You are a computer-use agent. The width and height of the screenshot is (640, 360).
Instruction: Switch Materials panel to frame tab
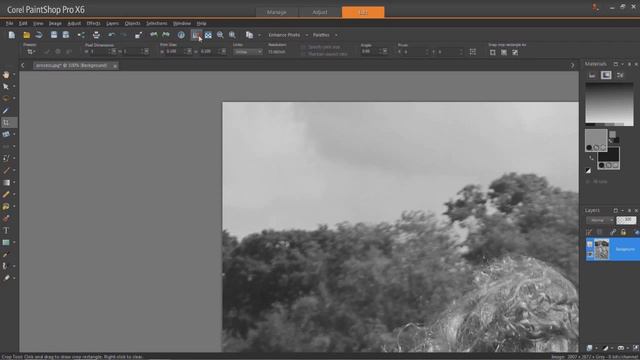(x=592, y=75)
